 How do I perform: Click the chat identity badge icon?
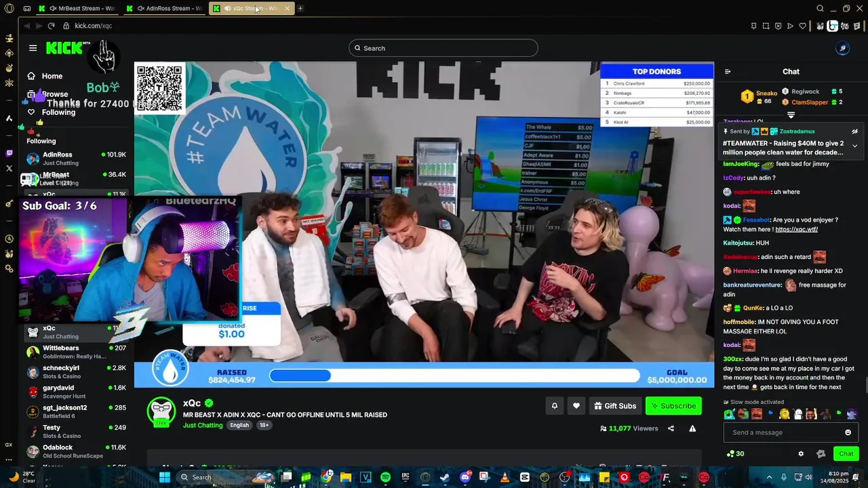pos(821,454)
